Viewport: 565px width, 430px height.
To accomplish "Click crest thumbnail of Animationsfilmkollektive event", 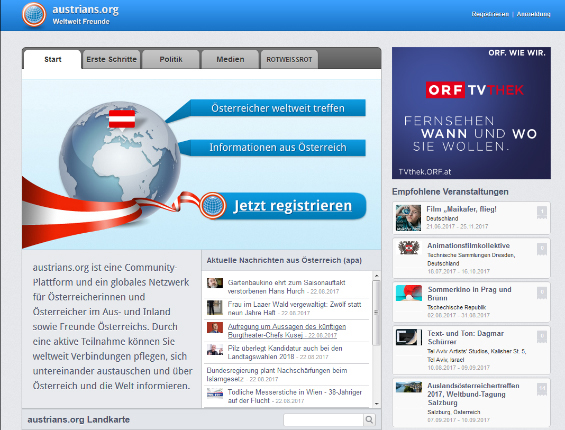I will click(409, 248).
